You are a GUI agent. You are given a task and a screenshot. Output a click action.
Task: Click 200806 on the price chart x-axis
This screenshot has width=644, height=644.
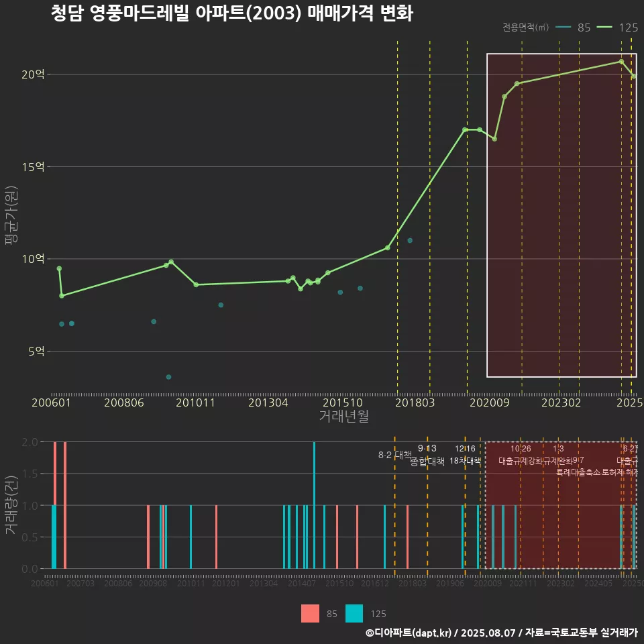click(124, 402)
